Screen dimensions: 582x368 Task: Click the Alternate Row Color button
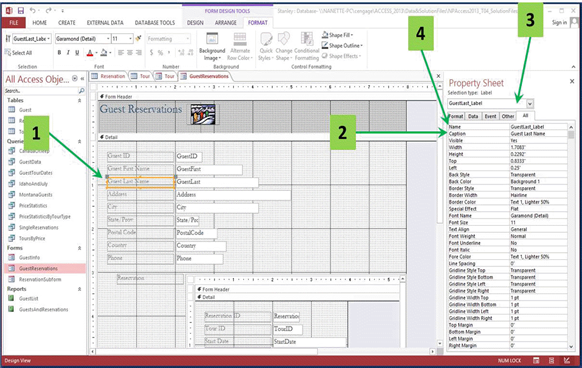click(240, 47)
